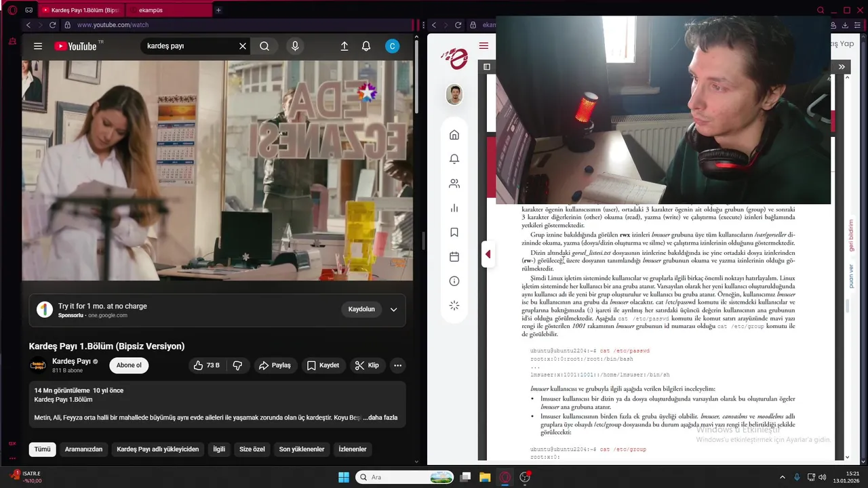The height and width of the screenshot is (488, 868).
Task: Click the Abone ol subscribe button
Action: 129,365
